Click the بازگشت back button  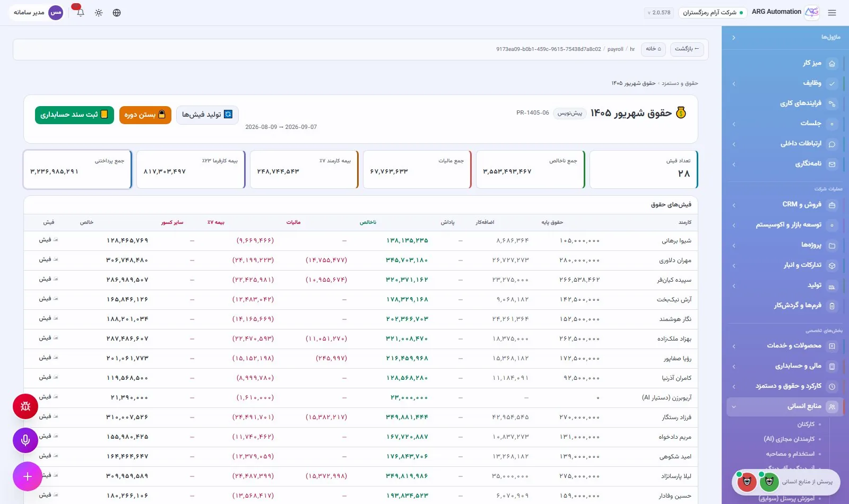[x=687, y=49]
